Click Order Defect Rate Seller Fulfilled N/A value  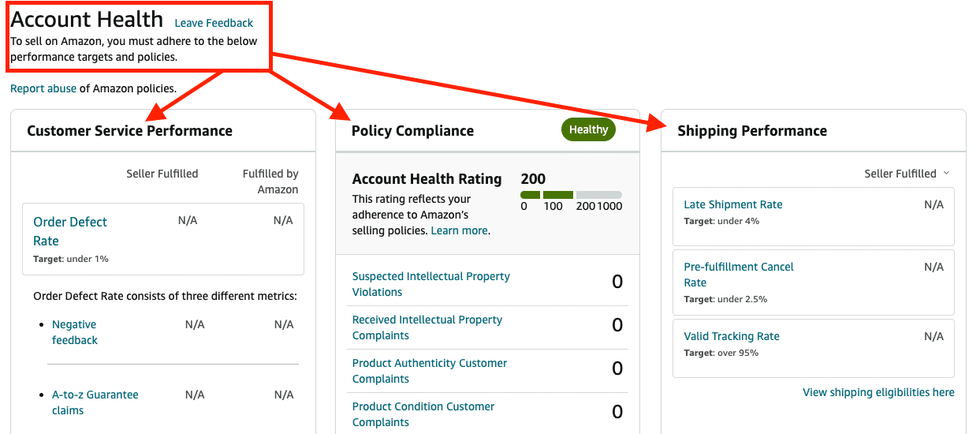(x=188, y=220)
